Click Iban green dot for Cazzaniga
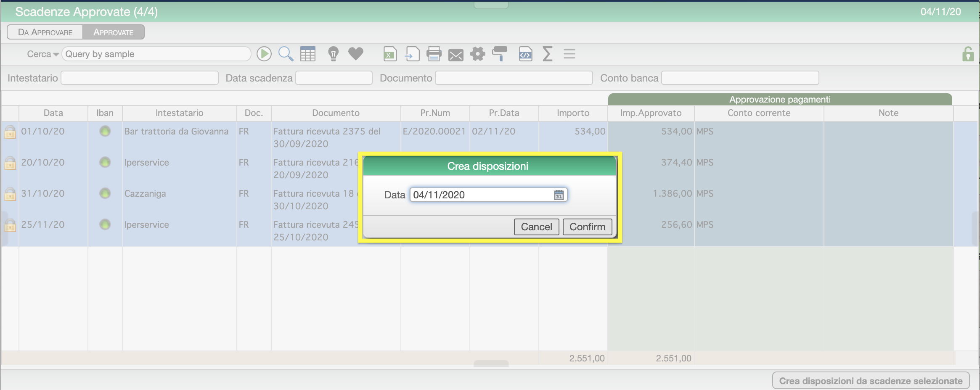 click(x=105, y=193)
